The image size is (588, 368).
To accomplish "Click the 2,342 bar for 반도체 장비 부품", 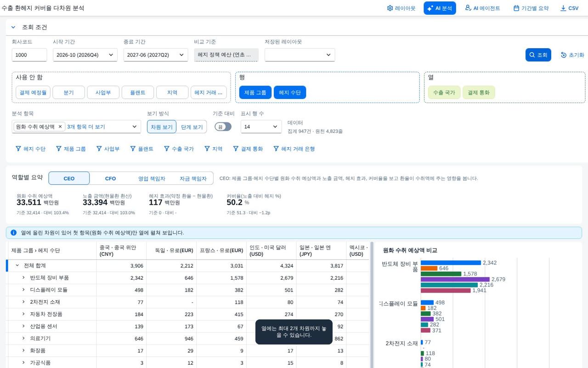I will pyautogui.click(x=451, y=263).
